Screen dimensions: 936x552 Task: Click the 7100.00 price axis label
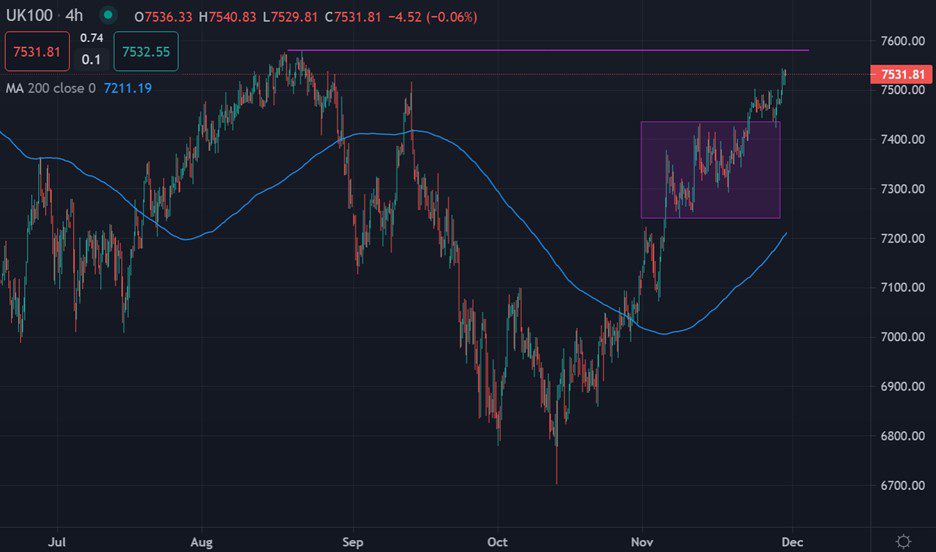(x=903, y=287)
